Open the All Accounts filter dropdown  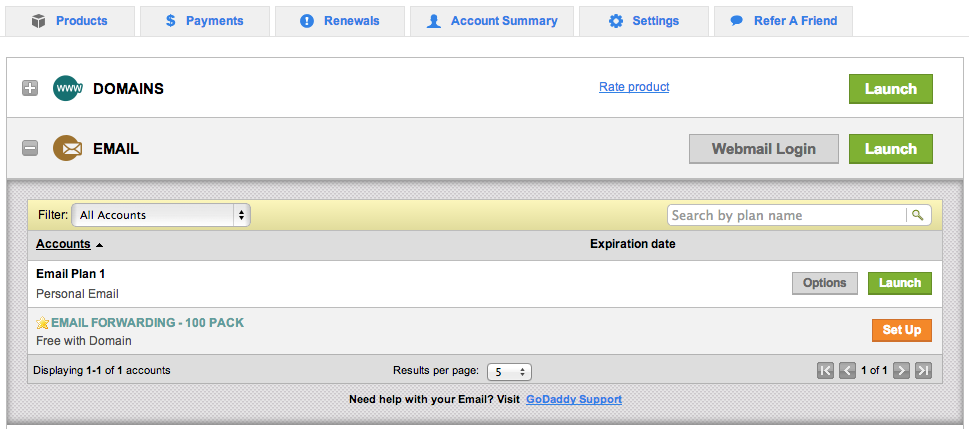[x=161, y=215]
